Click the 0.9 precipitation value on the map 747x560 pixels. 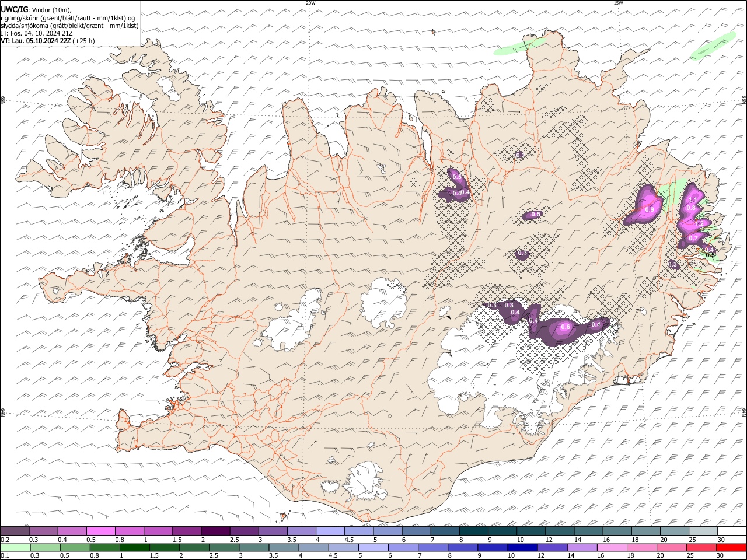[x=650, y=209]
